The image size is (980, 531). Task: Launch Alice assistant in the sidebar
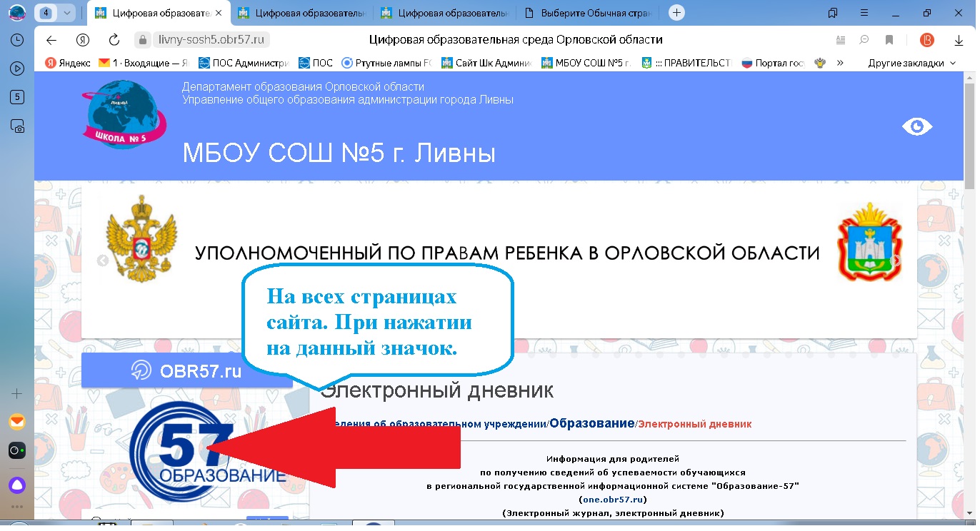(17, 485)
